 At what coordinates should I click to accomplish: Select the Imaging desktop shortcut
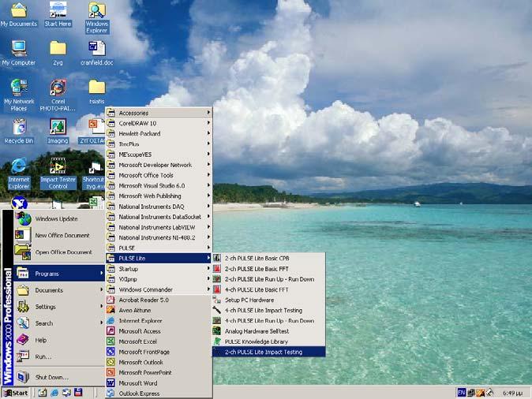(x=58, y=131)
